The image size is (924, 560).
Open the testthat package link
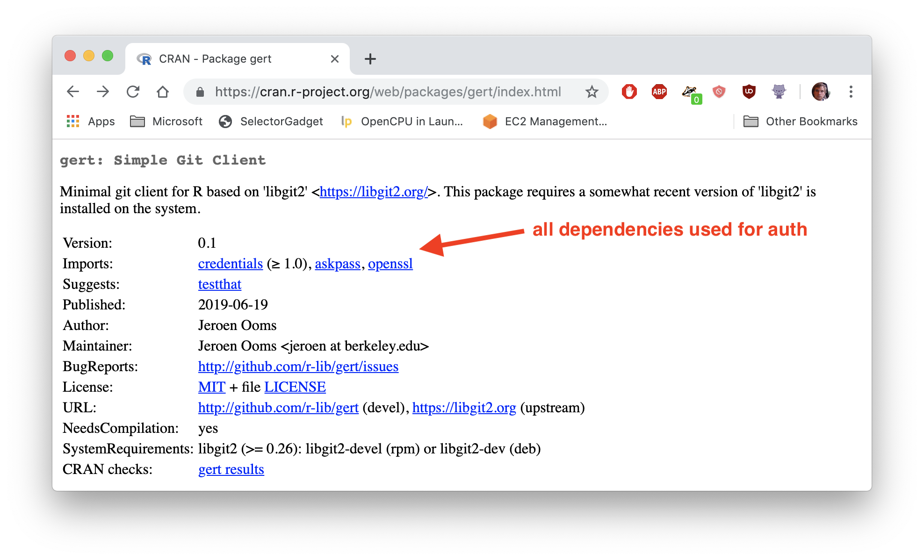tap(220, 284)
